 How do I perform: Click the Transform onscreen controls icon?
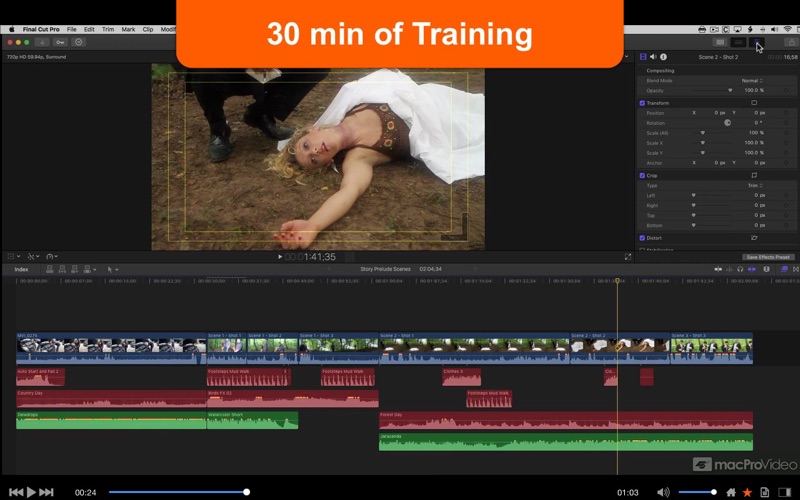pos(754,103)
